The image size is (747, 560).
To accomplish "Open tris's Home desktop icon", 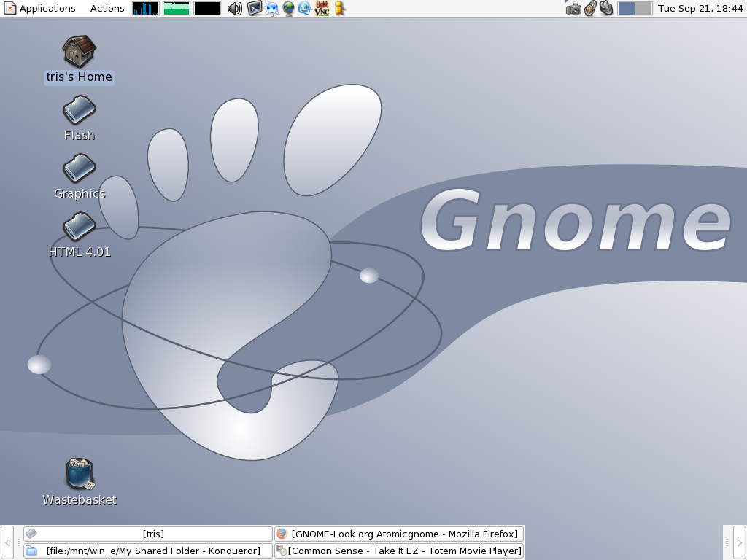I will (79, 60).
